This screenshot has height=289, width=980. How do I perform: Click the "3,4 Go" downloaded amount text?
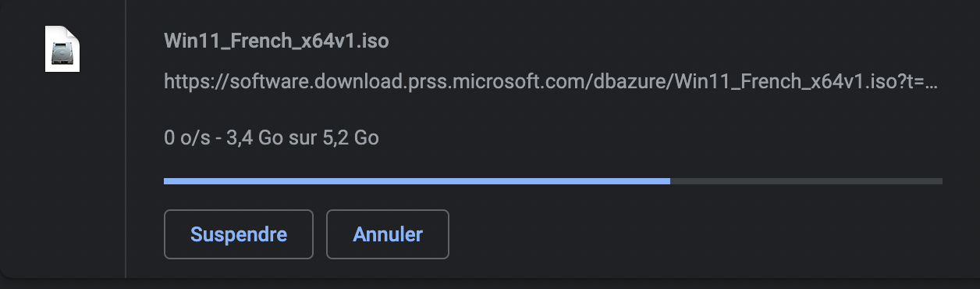pyautogui.click(x=244, y=138)
